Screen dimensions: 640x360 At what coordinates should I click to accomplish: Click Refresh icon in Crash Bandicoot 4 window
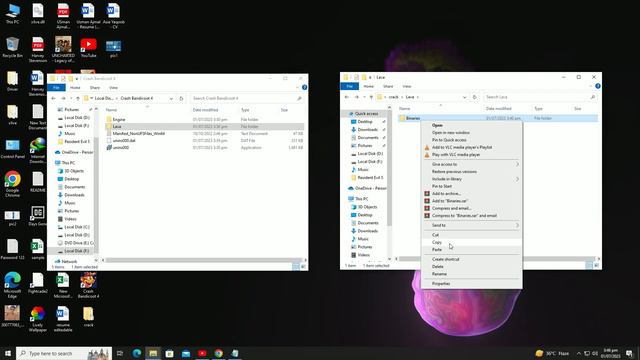[181, 98]
